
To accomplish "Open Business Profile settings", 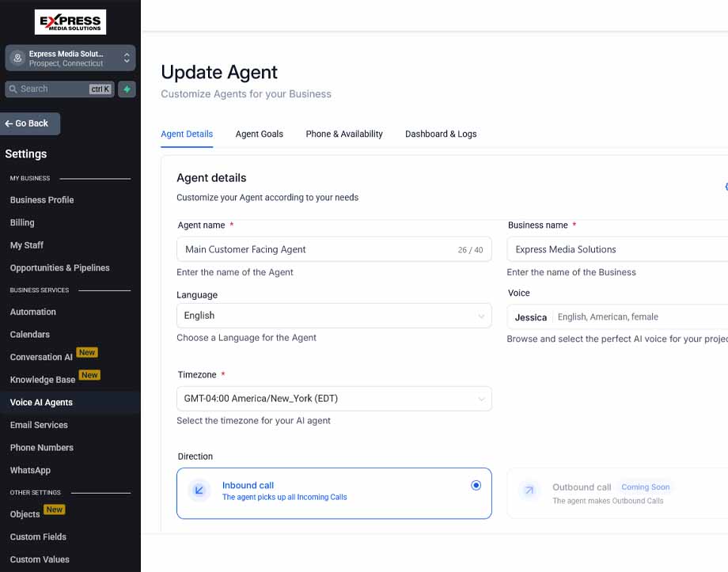I will [42, 200].
